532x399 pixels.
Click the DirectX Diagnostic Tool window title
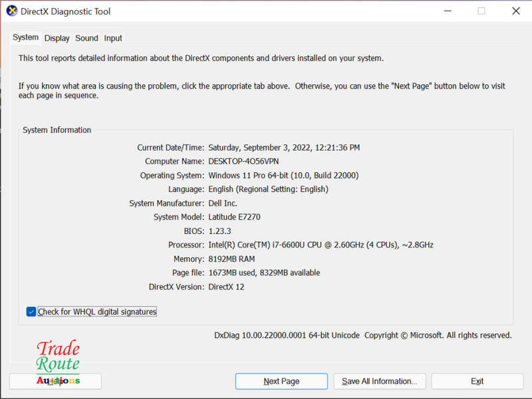tap(65, 11)
